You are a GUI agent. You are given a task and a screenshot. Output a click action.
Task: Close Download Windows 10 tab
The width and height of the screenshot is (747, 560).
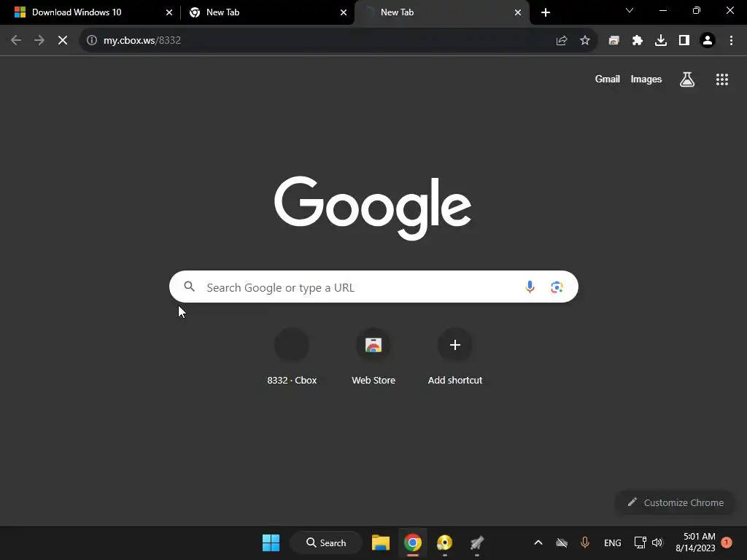[169, 12]
